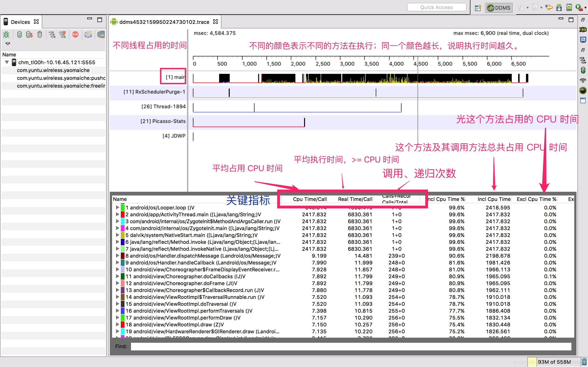
Task: Expand the android/os/Looper.loop method row
Action: coord(117,208)
